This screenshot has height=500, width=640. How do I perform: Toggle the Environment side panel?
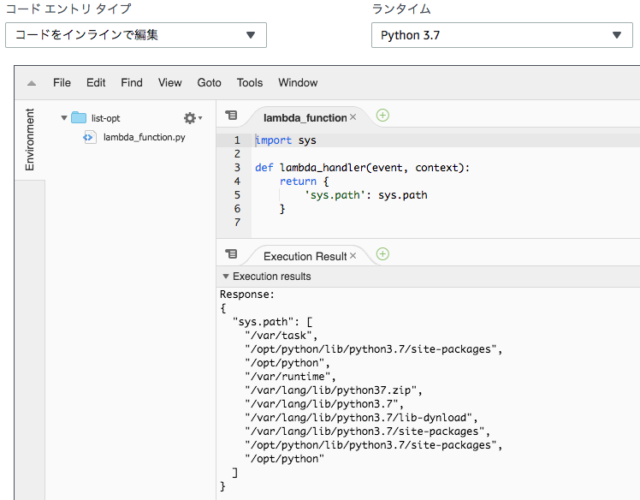click(29, 139)
